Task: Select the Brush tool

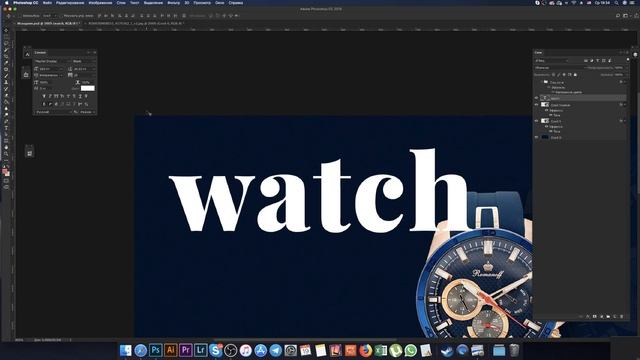Action: point(6,76)
